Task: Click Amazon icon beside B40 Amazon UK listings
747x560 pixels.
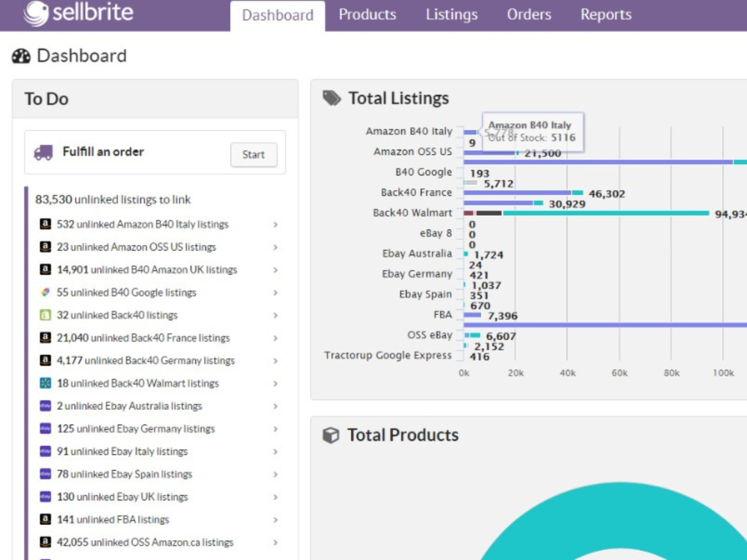Action: click(46, 270)
